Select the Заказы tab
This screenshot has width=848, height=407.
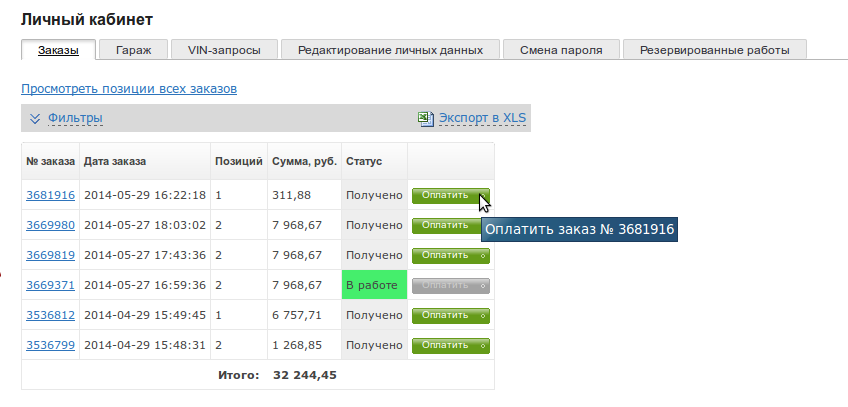[x=58, y=50]
